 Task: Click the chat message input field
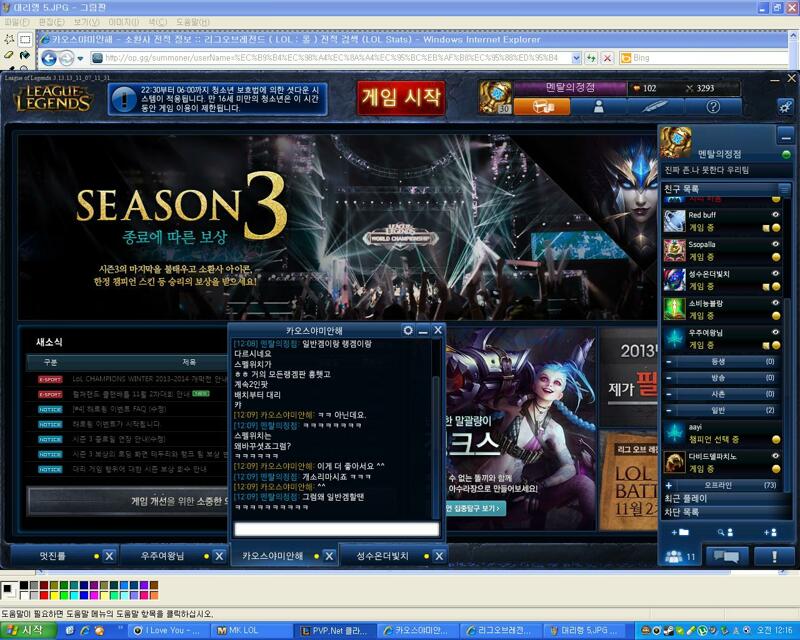click(336, 529)
